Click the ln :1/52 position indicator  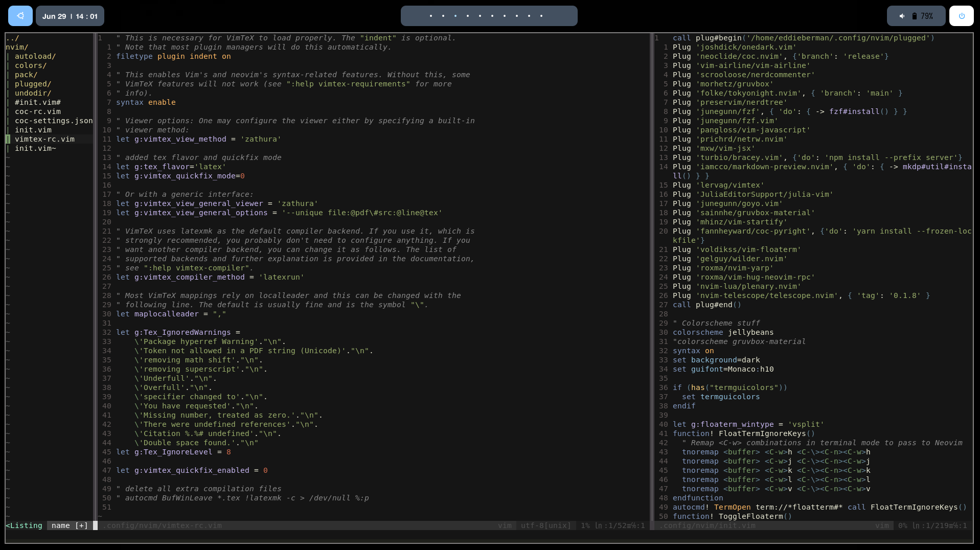pyautogui.click(x=620, y=525)
